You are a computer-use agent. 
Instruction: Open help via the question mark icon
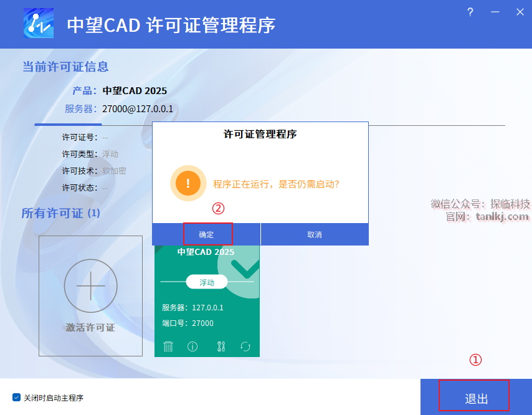[x=470, y=12]
